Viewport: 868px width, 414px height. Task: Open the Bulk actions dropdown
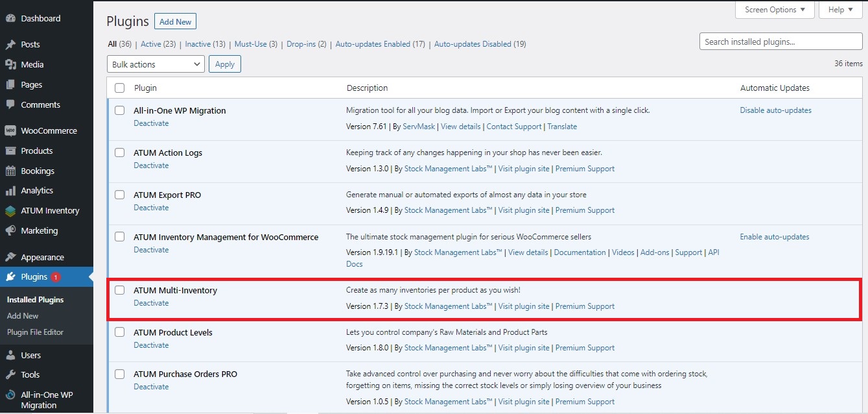coord(156,64)
